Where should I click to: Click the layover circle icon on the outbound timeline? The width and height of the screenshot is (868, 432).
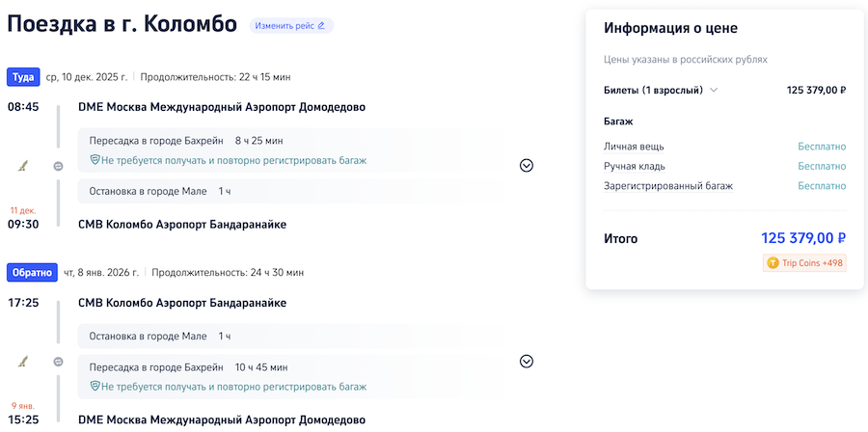tap(58, 166)
